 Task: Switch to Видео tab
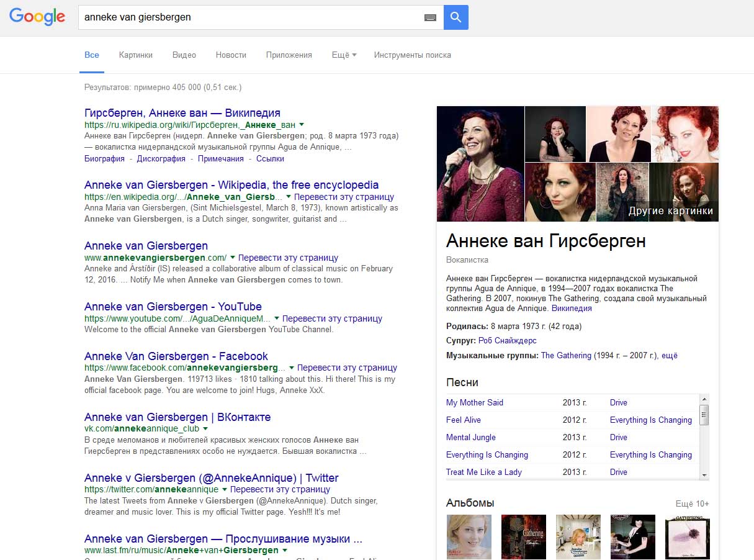coord(184,55)
